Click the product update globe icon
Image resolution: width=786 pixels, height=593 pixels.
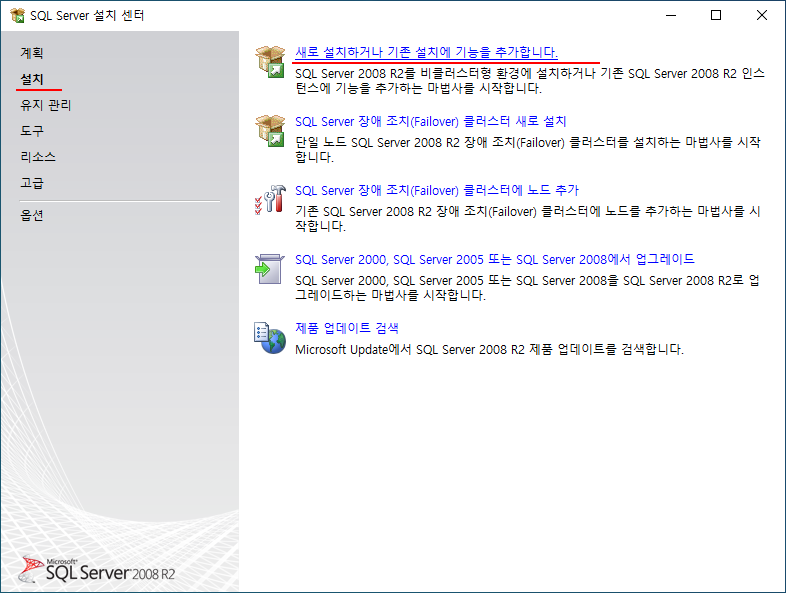[270, 337]
